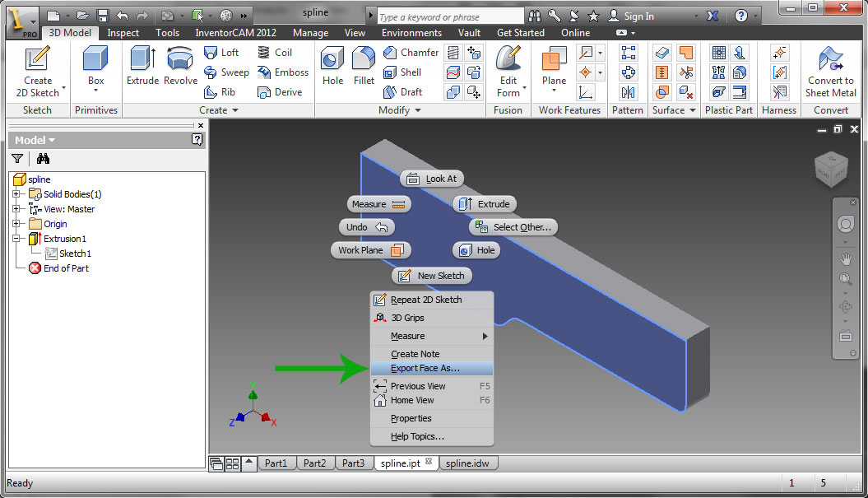Viewport: 868px width, 498px height.
Task: Expand the Solid Bodies(1) node
Action: point(16,194)
